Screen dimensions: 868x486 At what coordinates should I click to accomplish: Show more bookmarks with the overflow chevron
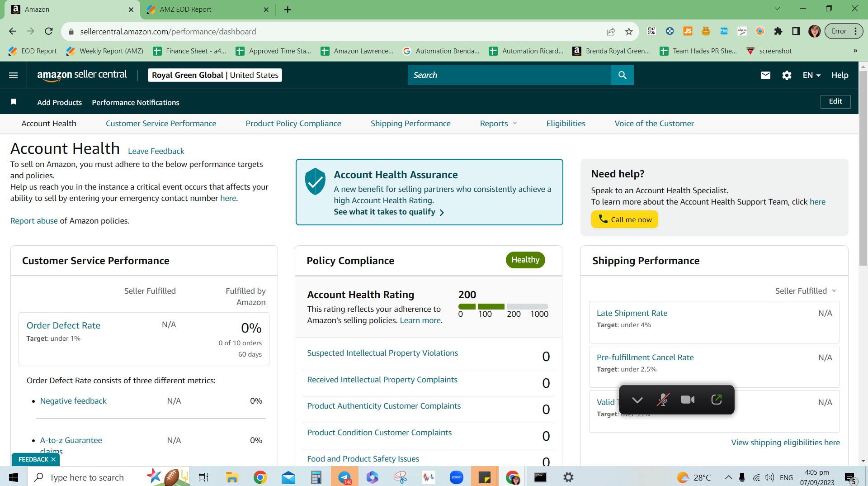click(x=855, y=51)
